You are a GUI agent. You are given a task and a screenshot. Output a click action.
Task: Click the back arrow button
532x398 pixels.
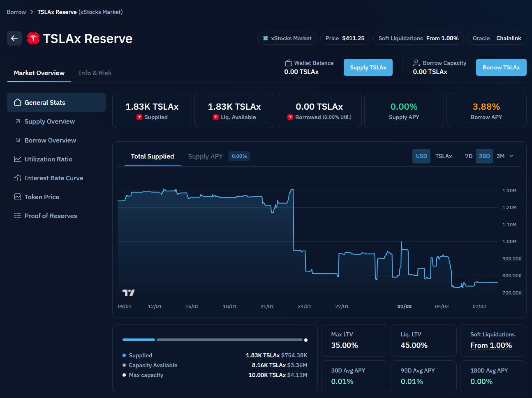point(14,38)
